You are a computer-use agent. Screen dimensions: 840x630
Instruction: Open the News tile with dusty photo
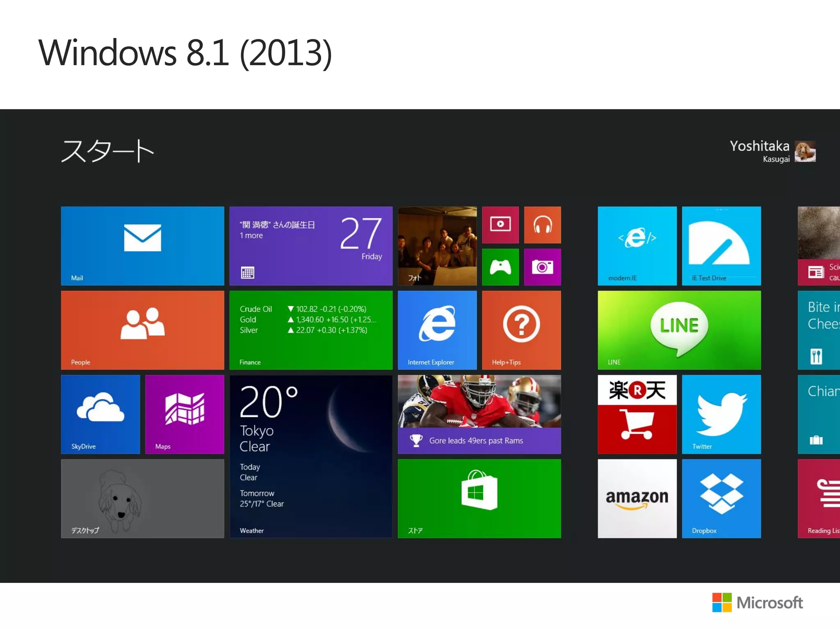coord(819,246)
